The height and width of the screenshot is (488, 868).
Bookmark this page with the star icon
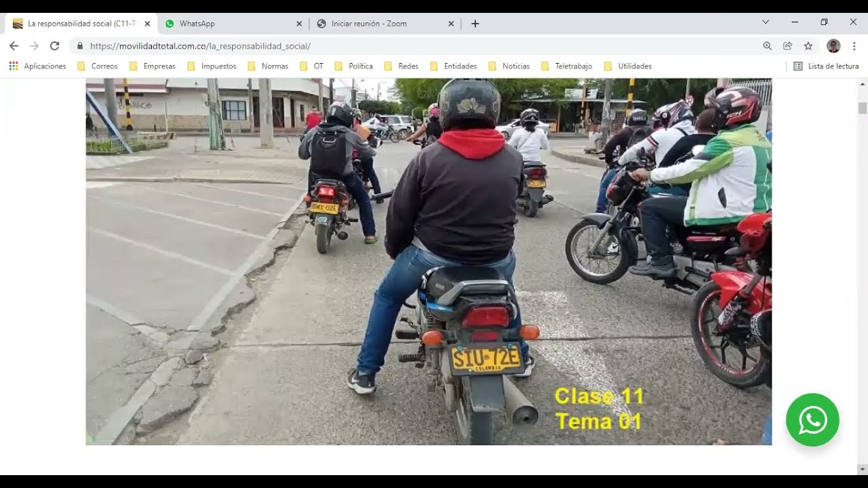click(808, 46)
